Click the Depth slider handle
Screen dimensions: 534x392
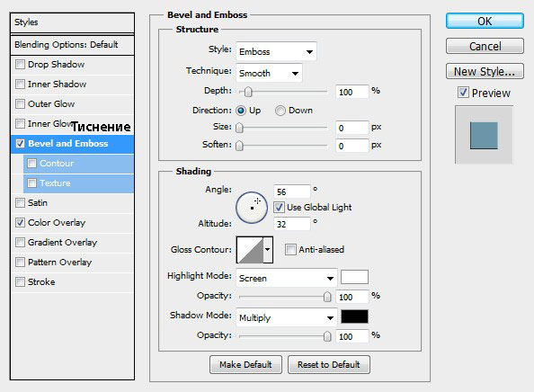(248, 92)
